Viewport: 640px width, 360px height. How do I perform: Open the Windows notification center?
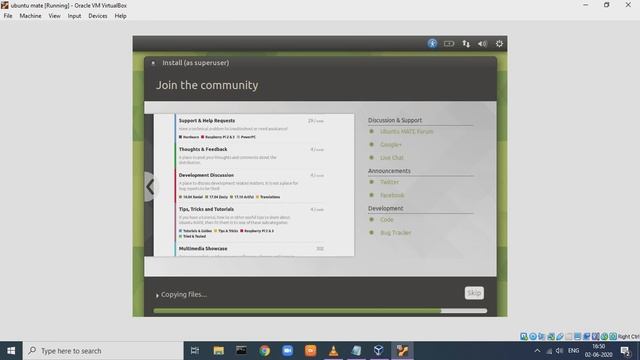tap(625, 351)
